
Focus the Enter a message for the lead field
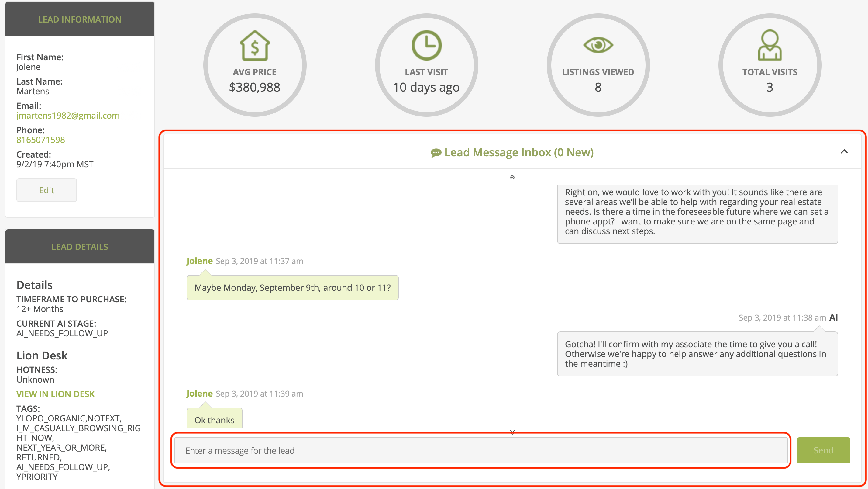point(480,450)
